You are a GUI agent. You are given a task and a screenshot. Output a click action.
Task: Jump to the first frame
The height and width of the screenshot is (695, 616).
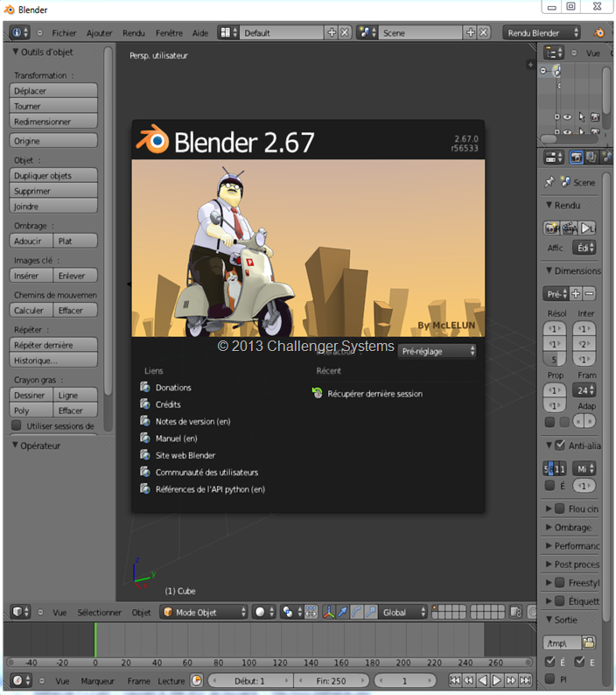(x=455, y=680)
